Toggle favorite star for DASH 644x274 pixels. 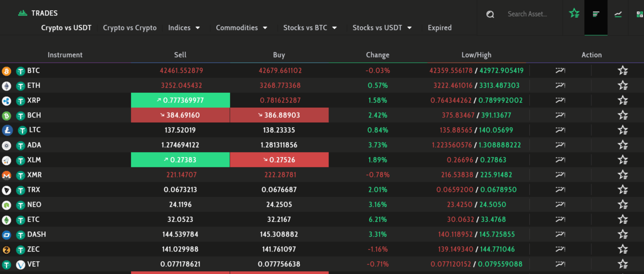pyautogui.click(x=623, y=234)
